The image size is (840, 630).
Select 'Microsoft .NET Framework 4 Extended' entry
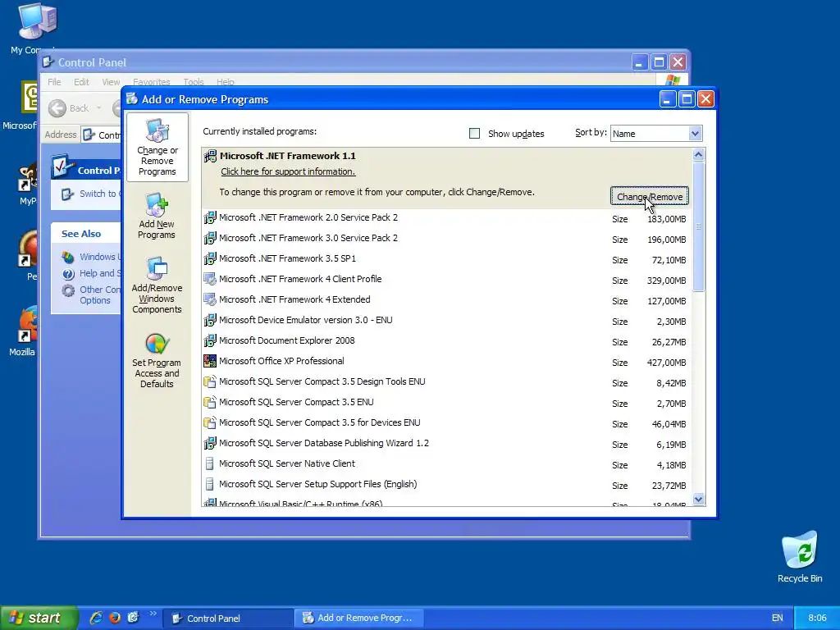coord(447,299)
